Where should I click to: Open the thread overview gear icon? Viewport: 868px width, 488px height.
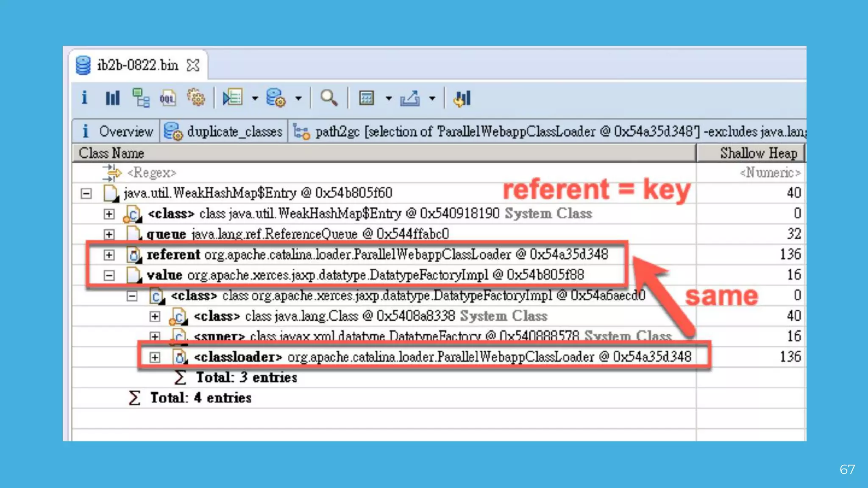click(x=196, y=98)
